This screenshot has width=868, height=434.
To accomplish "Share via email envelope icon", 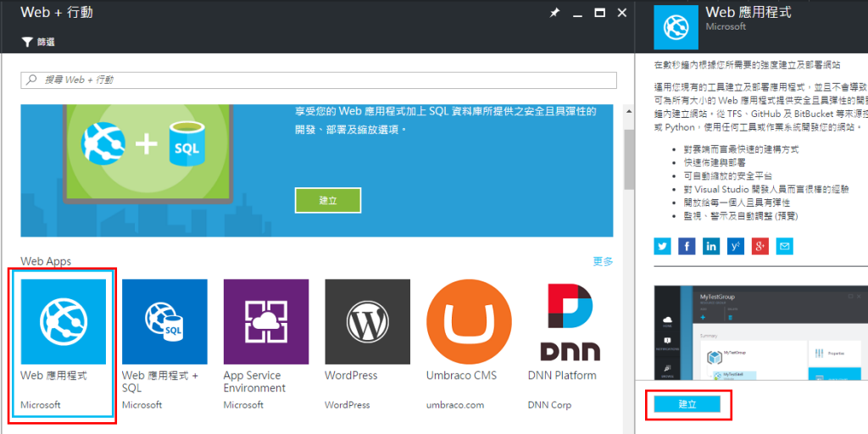I will [x=784, y=247].
